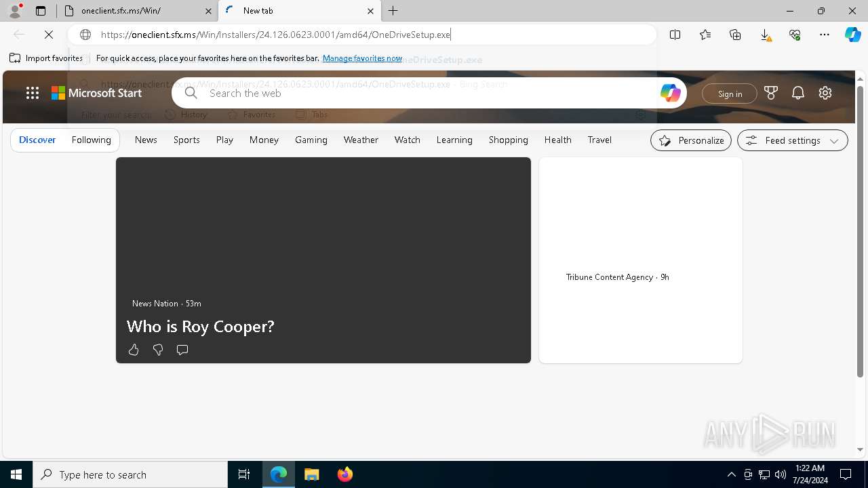Click the greyed-out Back arrow
Image resolution: width=868 pixels, height=488 pixels.
(x=19, y=35)
